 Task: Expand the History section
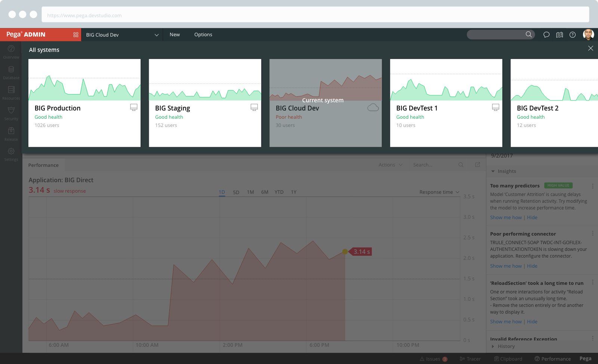click(503, 346)
